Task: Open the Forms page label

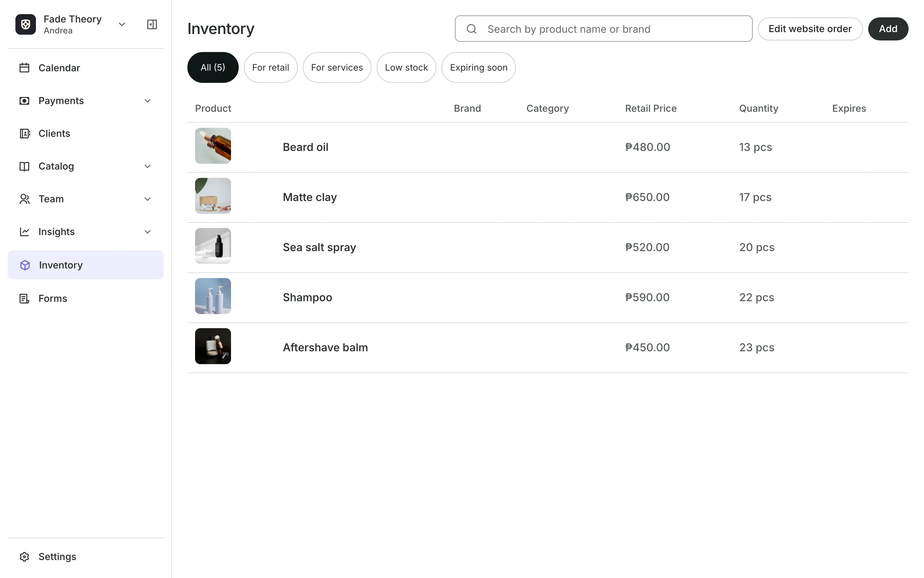Action: pyautogui.click(x=53, y=298)
